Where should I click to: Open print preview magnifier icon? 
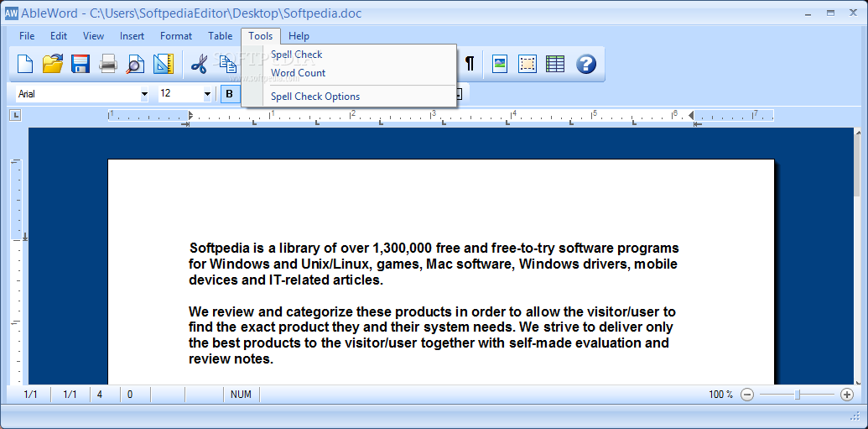coord(135,64)
